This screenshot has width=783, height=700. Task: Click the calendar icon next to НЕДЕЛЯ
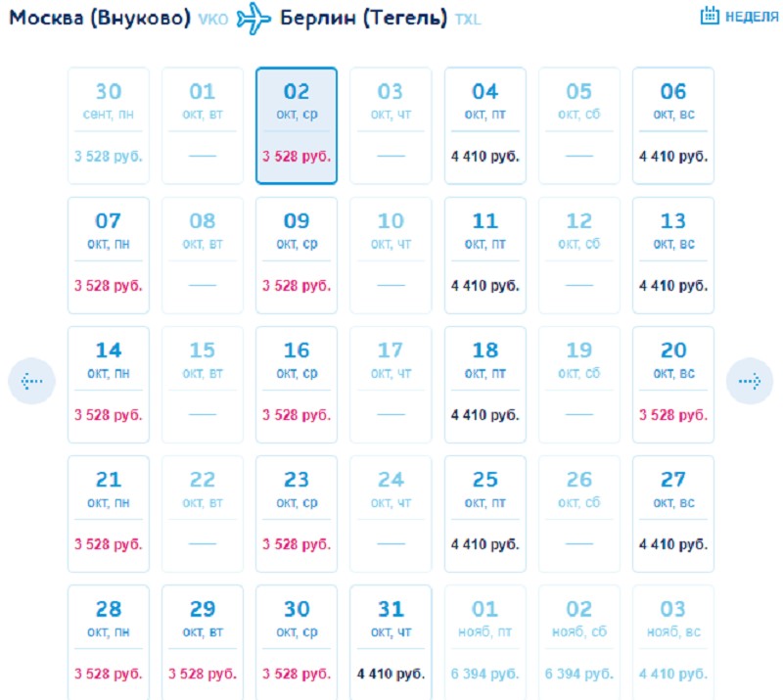[x=710, y=17]
